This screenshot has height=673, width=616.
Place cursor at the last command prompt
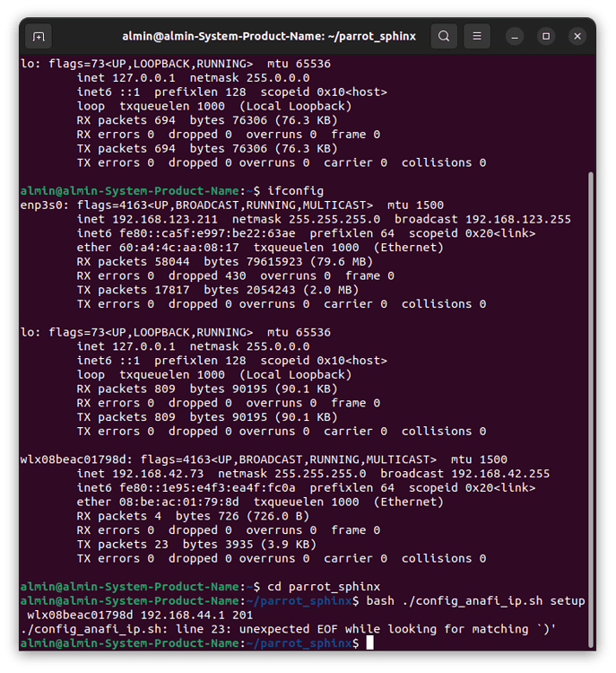tap(369, 643)
